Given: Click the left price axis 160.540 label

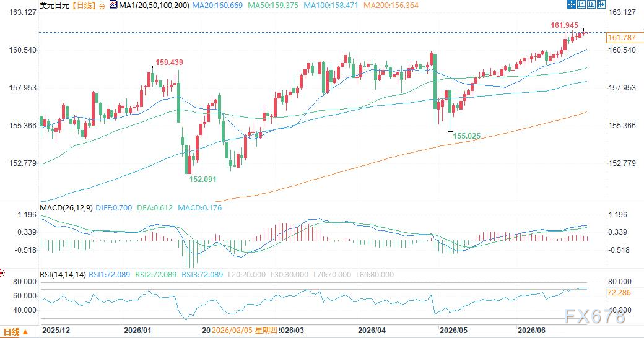Looking at the screenshot, I should click(x=22, y=50).
